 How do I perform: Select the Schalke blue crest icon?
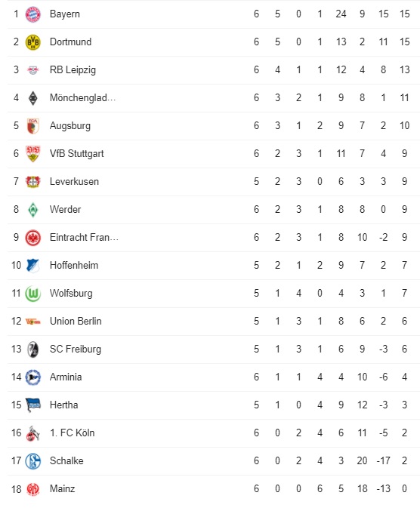pyautogui.click(x=32, y=461)
